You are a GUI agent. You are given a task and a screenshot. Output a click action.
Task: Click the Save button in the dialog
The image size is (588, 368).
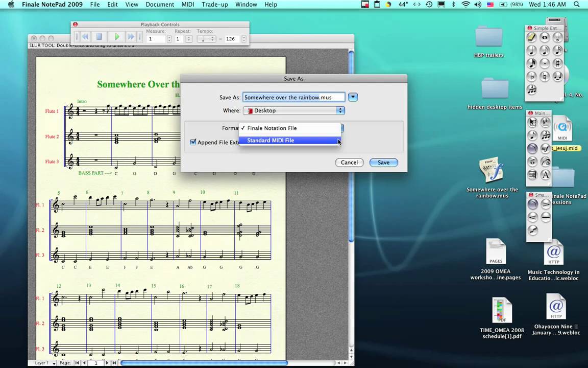(x=383, y=162)
